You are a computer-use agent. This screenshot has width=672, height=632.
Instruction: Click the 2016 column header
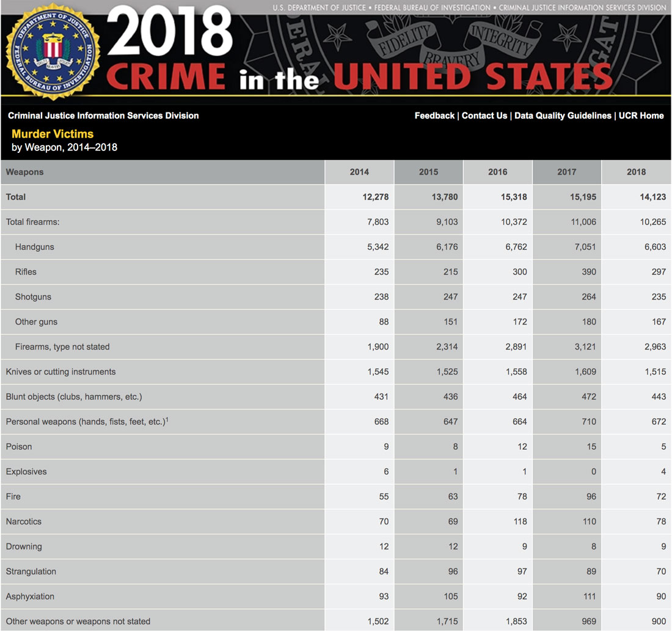[x=497, y=172]
